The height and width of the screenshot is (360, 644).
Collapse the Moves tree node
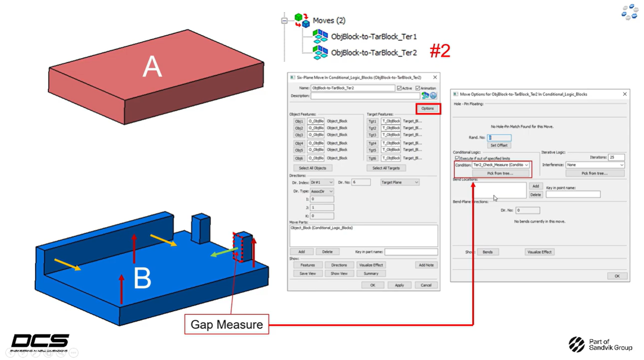pyautogui.click(x=284, y=21)
